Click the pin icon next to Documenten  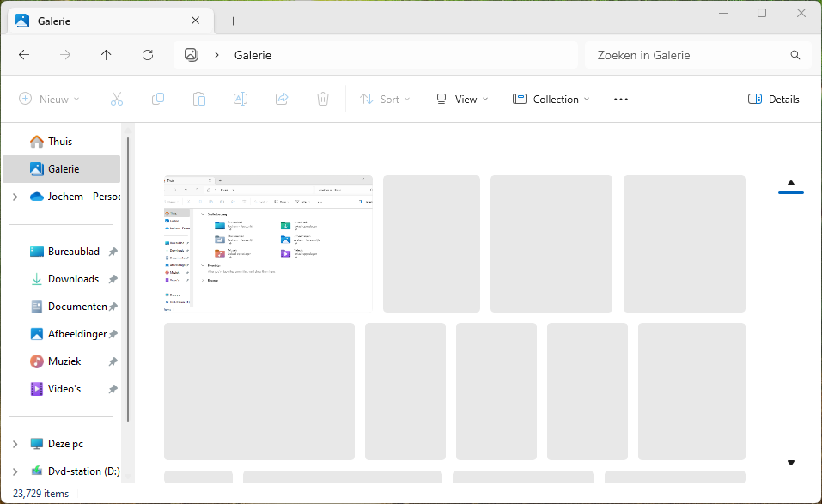[113, 307]
